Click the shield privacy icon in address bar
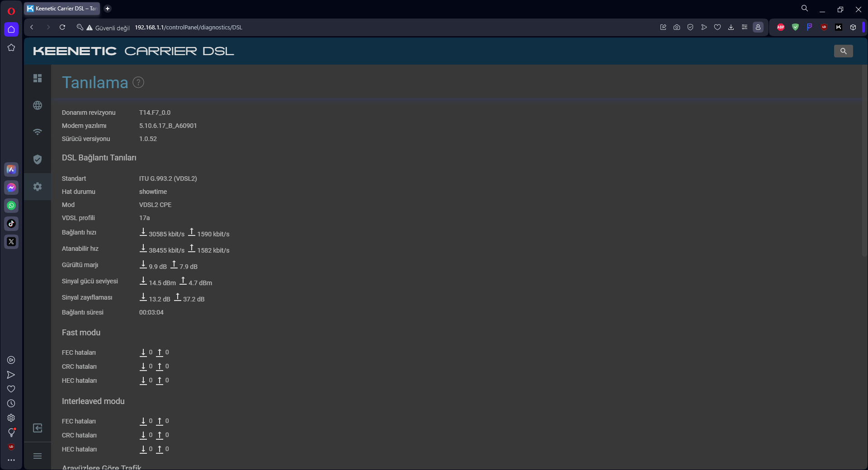 click(690, 27)
